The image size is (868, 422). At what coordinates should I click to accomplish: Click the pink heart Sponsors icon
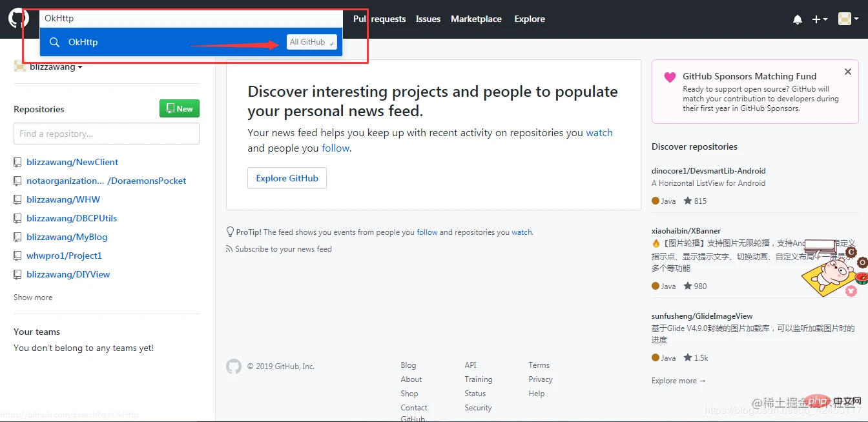click(x=670, y=77)
